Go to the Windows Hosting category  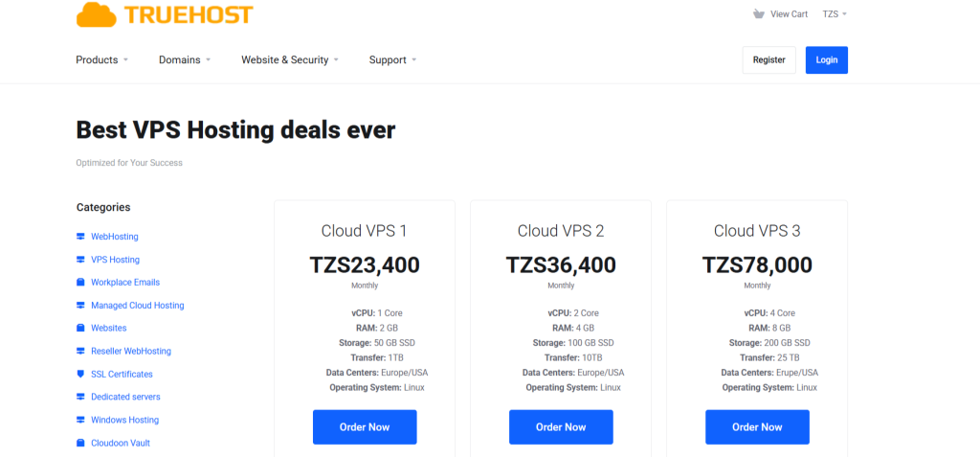tap(124, 420)
